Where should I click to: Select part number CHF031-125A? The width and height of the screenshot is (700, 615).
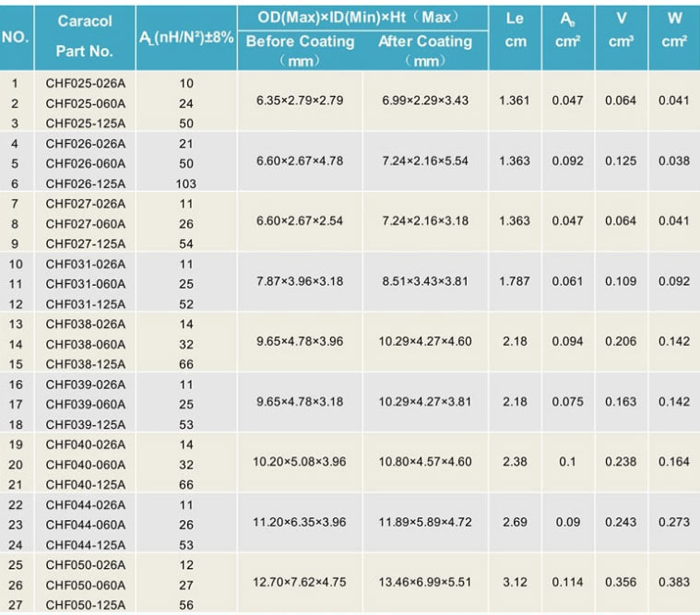click(85, 304)
